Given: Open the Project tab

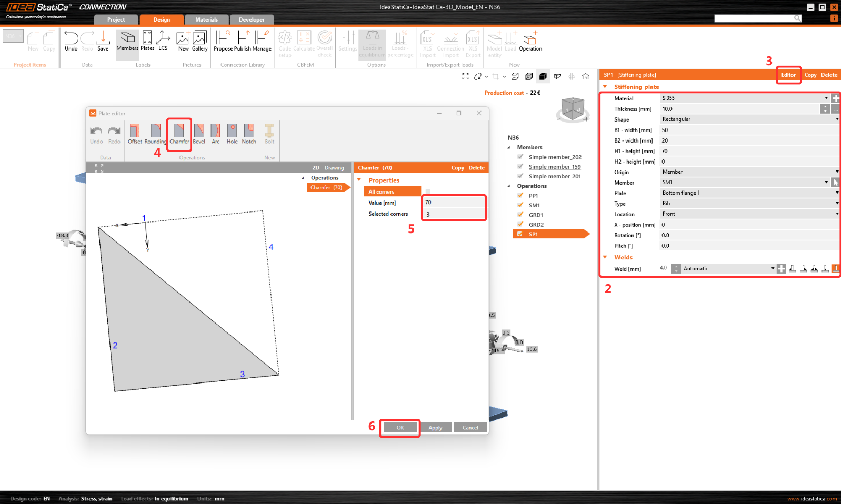Looking at the screenshot, I should [x=116, y=20].
